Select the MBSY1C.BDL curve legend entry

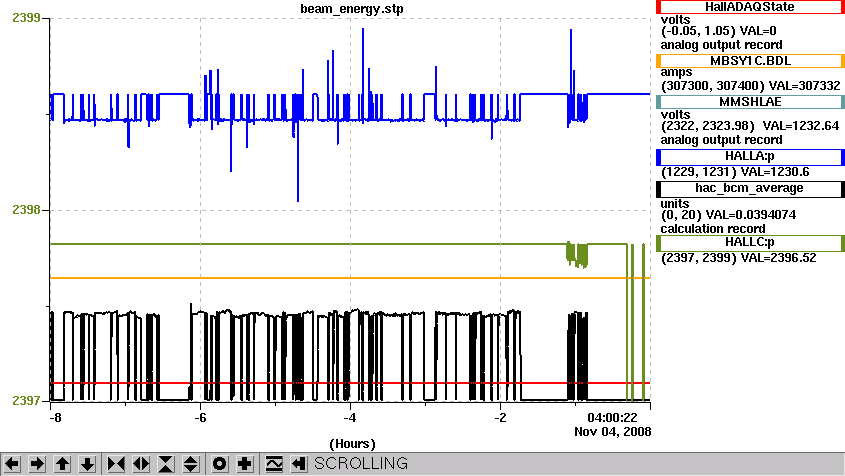click(x=750, y=61)
